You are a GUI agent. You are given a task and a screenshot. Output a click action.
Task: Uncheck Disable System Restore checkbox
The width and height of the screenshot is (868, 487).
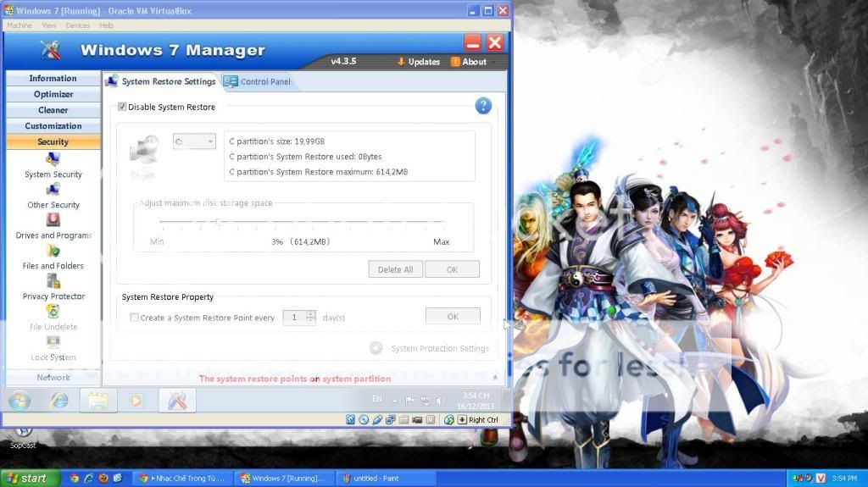(x=122, y=107)
